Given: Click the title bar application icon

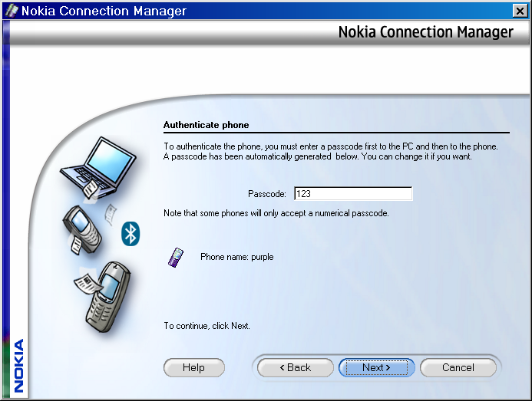Looking at the screenshot, I should (12, 11).
